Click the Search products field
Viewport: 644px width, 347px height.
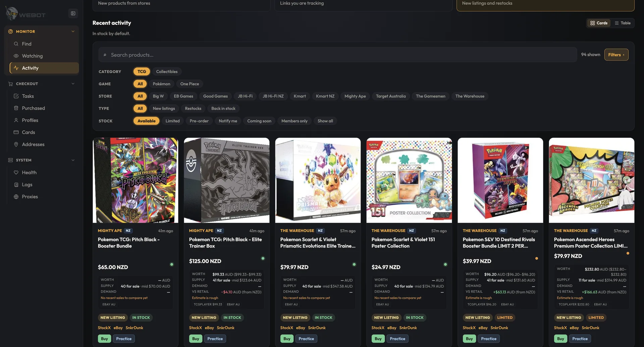338,55
